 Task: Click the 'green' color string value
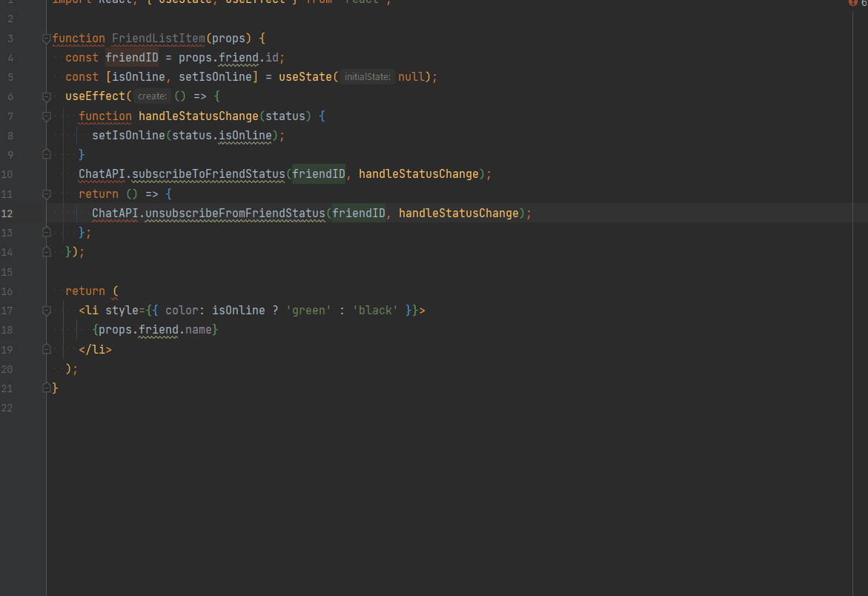click(x=309, y=311)
